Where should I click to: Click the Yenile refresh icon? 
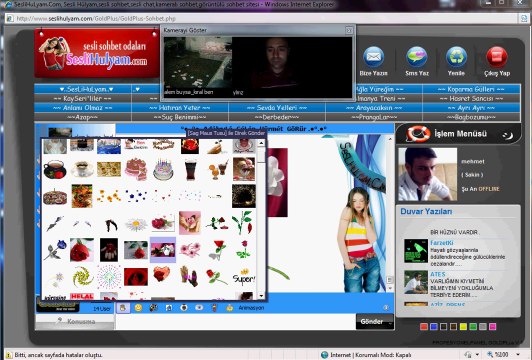coord(456,57)
